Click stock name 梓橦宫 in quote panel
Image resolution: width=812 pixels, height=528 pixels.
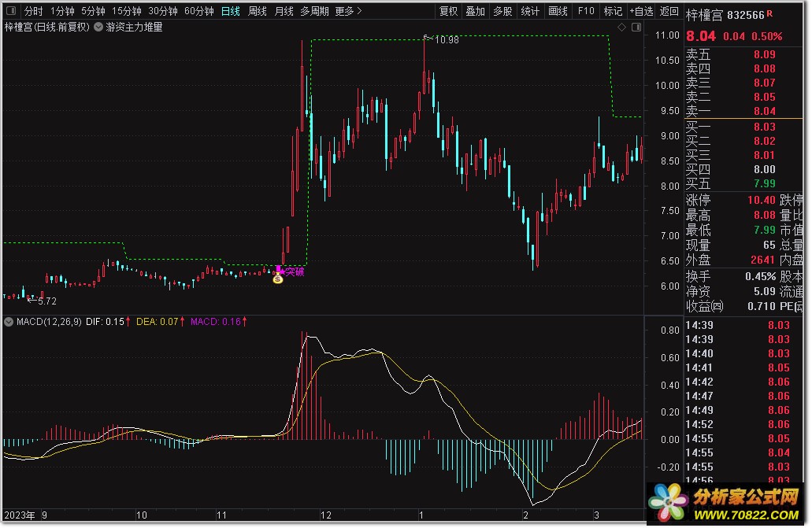click(x=704, y=15)
